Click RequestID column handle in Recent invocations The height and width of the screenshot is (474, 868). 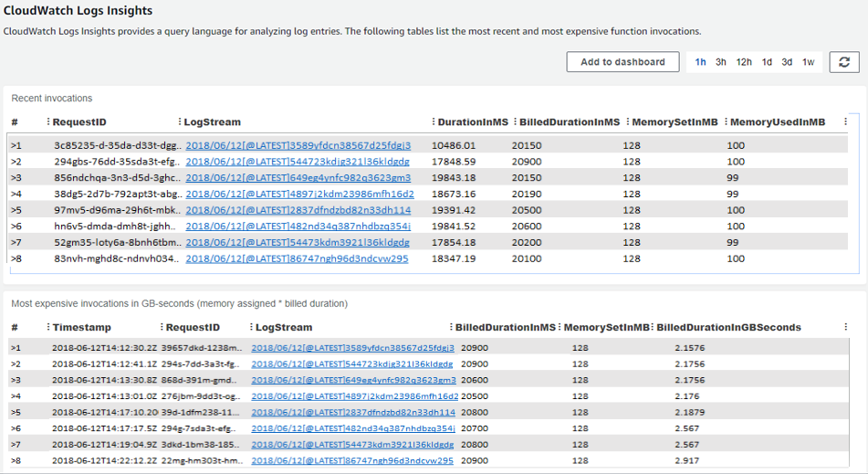pos(48,122)
